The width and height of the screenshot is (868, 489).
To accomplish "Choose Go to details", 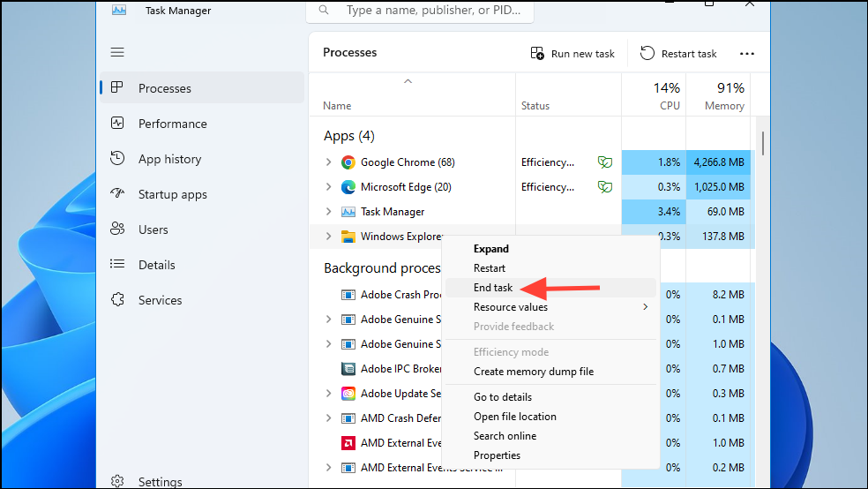I will (x=550, y=397).
